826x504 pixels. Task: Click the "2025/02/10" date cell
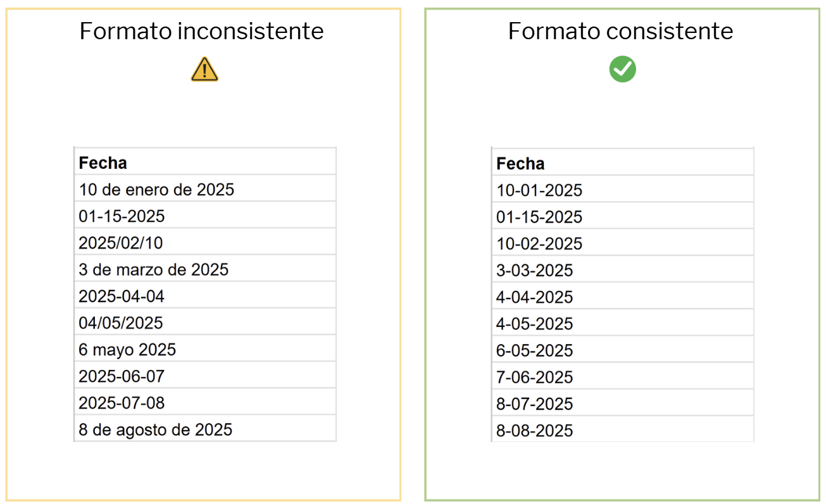point(121,243)
